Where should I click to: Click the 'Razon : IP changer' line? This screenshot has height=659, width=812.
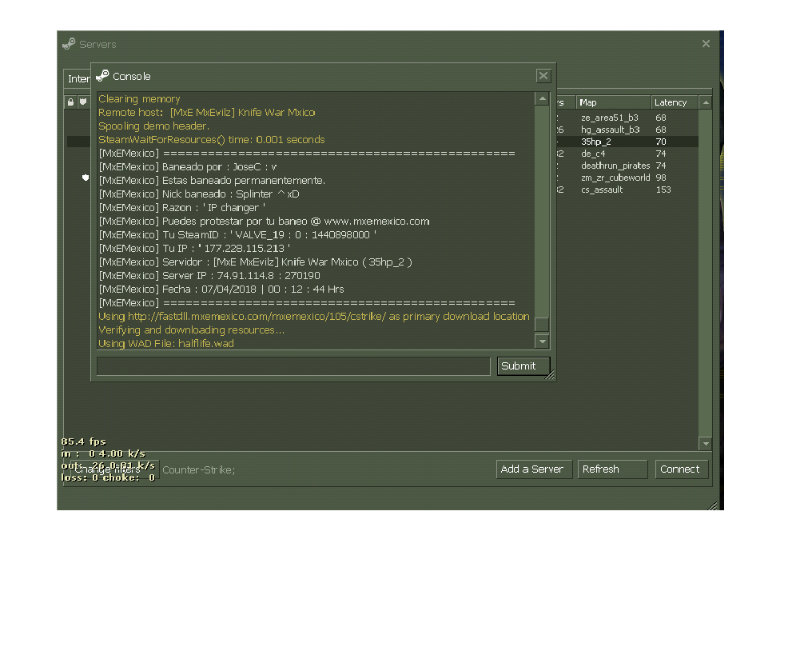[x=181, y=207]
